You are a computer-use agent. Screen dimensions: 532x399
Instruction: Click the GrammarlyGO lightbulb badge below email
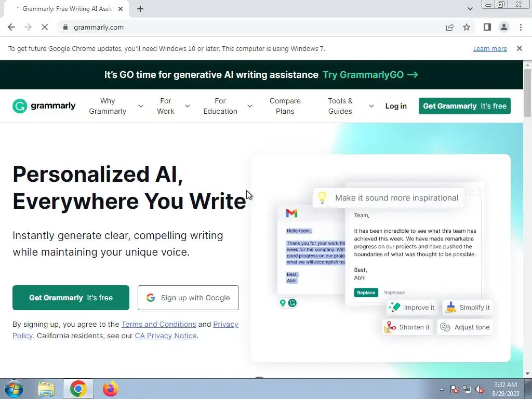pos(283,303)
